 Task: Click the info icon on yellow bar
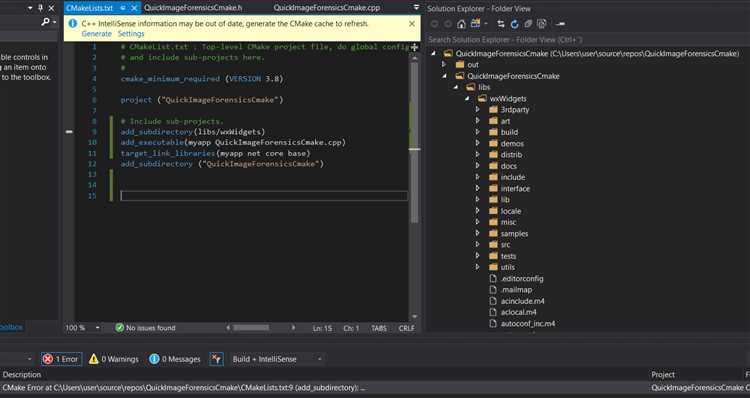pos(72,23)
